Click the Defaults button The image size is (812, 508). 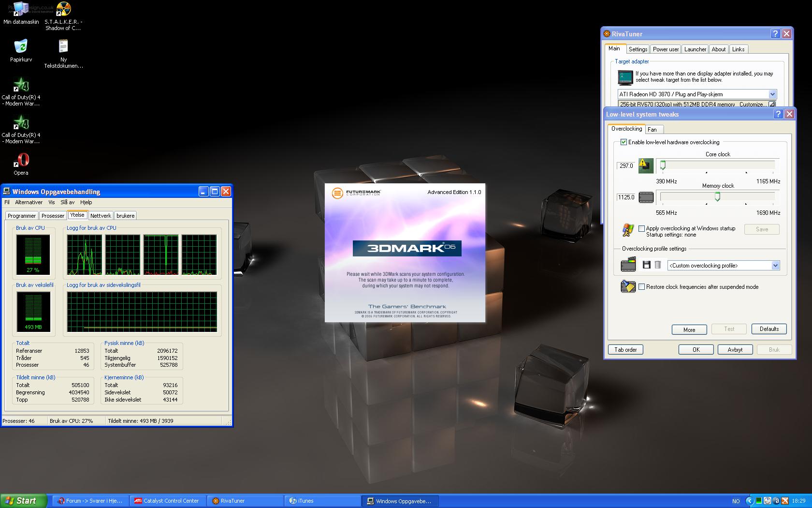[x=769, y=329]
